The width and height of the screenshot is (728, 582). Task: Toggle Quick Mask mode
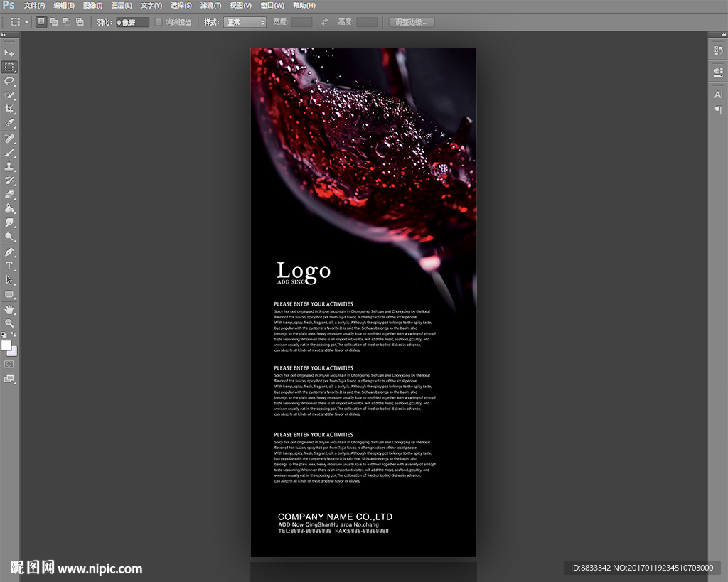(9, 364)
